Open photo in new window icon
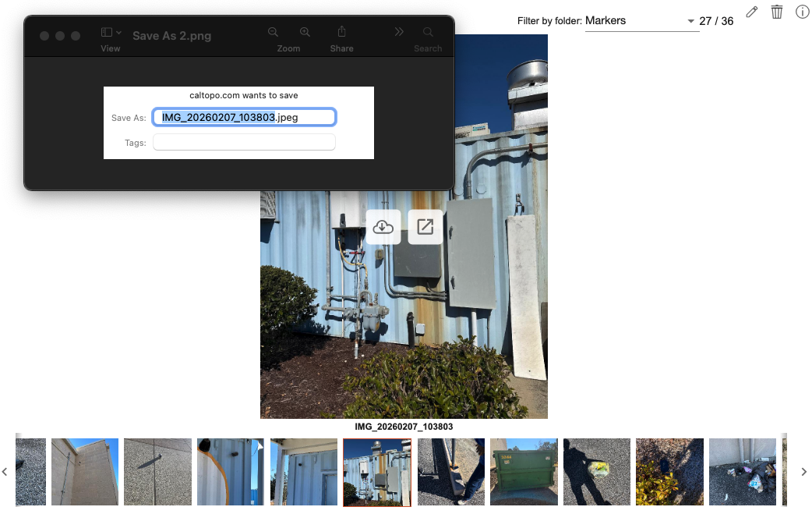Image resolution: width=812 pixels, height=514 pixels. click(425, 227)
